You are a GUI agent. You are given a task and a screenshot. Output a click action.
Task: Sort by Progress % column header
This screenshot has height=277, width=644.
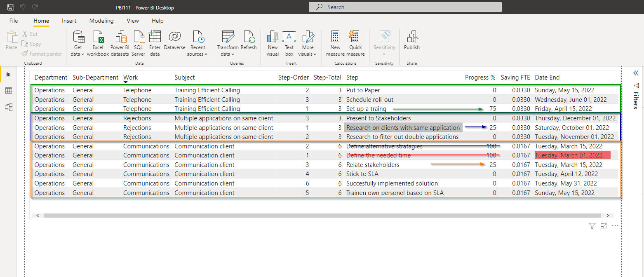click(480, 77)
